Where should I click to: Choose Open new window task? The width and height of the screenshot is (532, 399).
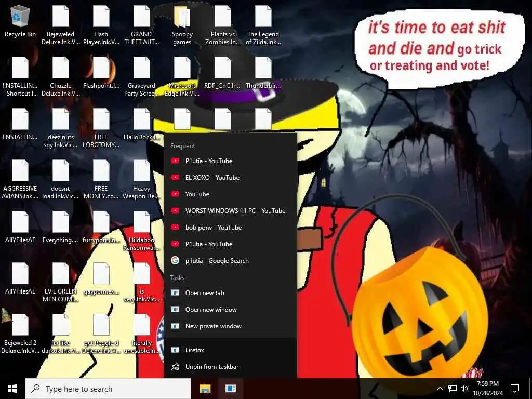(x=230, y=310)
